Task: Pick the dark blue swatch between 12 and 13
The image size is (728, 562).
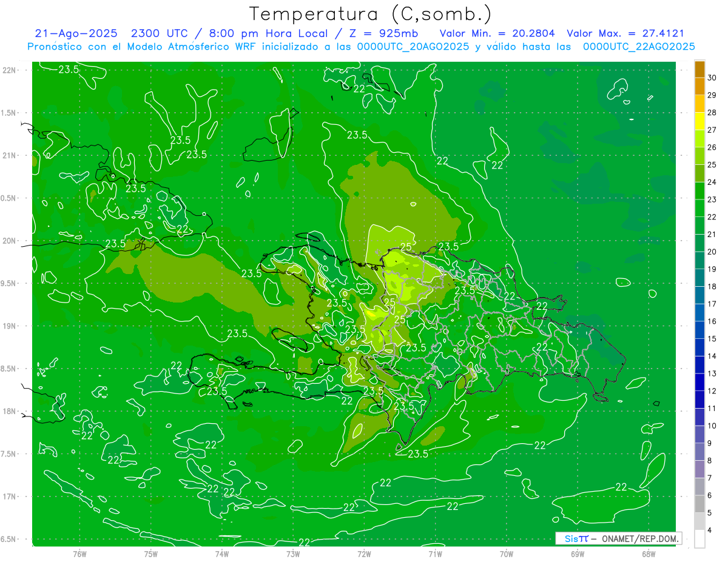Action: coord(699,383)
